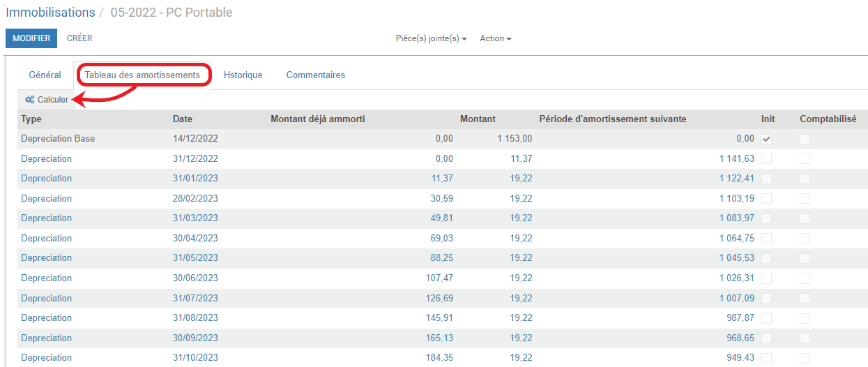This screenshot has width=868, height=367.
Task: Check Init box for 31/01/2023 row
Action: 767,179
